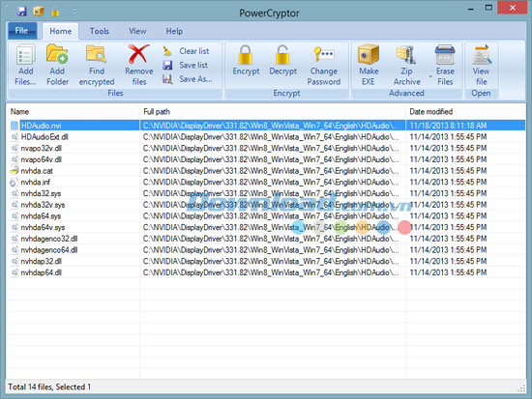The height and width of the screenshot is (399, 532).
Task: Click the Save As icon
Action: 167,79
